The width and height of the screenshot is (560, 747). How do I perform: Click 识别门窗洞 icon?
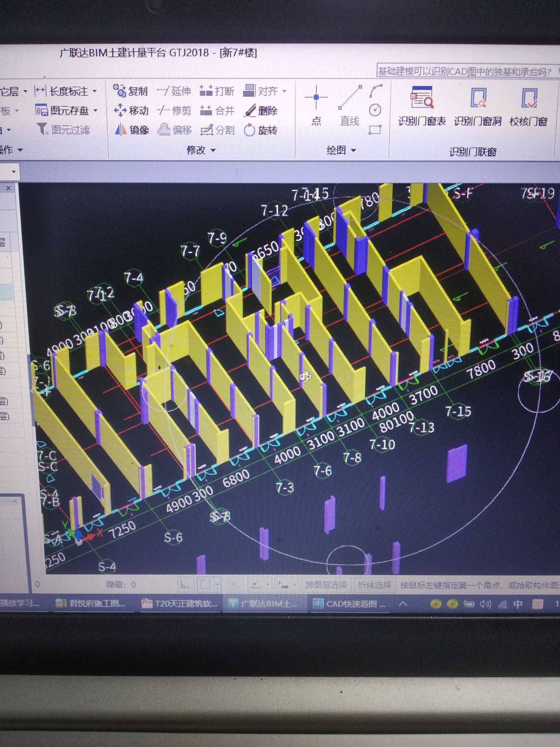pos(478,106)
